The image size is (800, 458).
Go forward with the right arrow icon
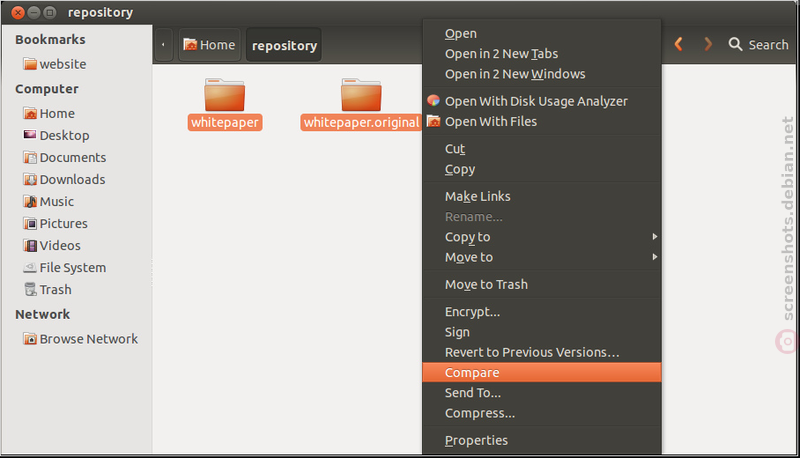point(708,44)
